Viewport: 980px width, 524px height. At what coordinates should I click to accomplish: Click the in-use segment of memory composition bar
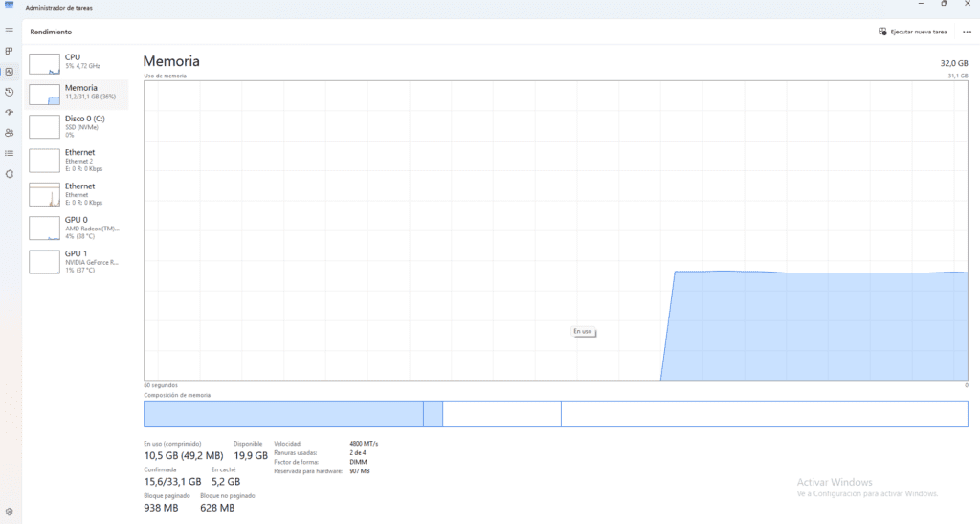pos(283,414)
